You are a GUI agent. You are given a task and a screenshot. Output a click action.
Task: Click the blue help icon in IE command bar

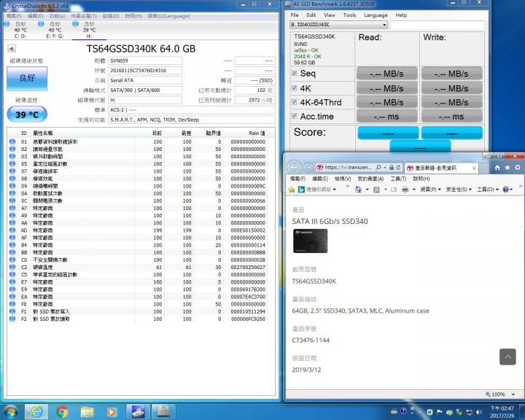(505, 190)
